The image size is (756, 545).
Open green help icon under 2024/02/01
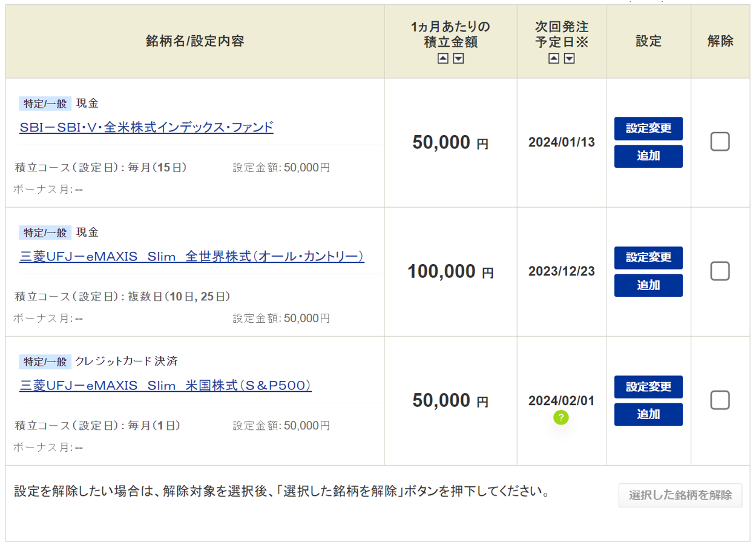click(561, 417)
